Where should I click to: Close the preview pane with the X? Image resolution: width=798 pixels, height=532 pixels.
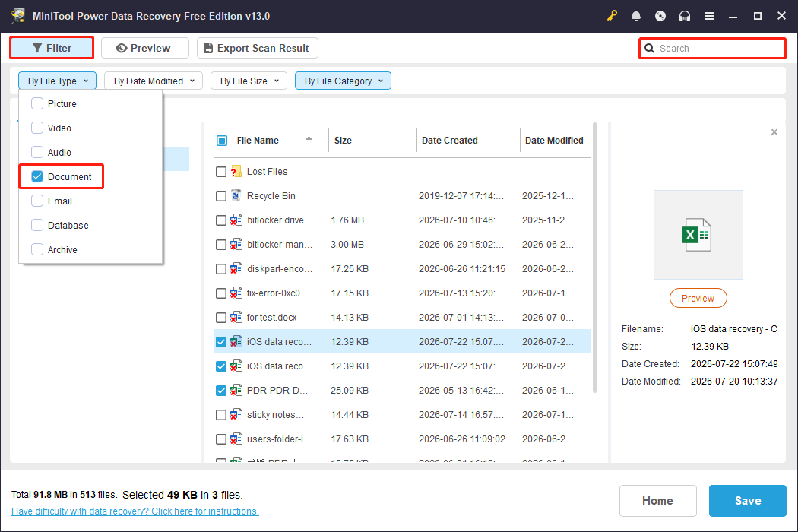tap(774, 132)
